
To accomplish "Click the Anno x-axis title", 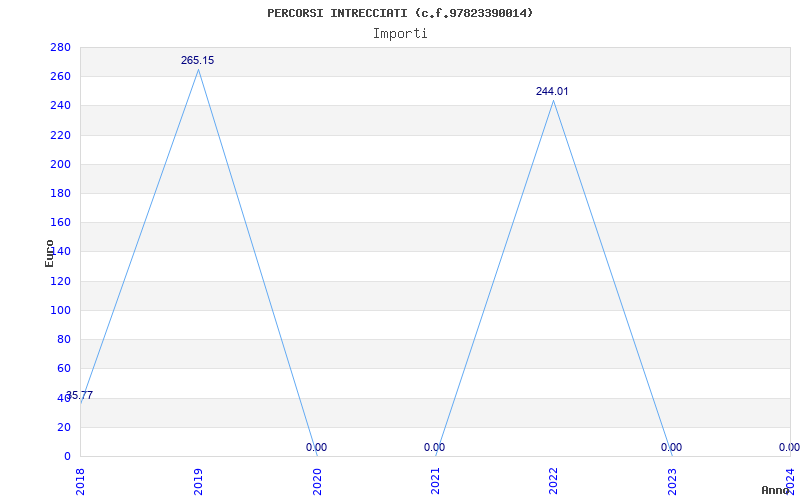I will [776, 490].
